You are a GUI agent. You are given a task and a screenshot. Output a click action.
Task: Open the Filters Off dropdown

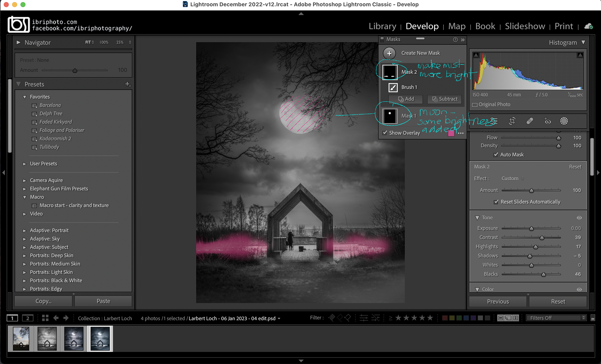click(556, 318)
